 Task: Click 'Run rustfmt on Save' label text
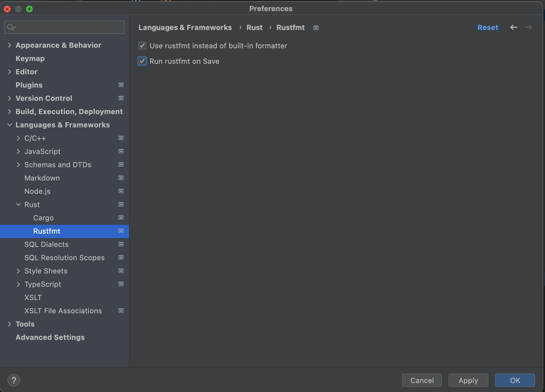click(184, 61)
